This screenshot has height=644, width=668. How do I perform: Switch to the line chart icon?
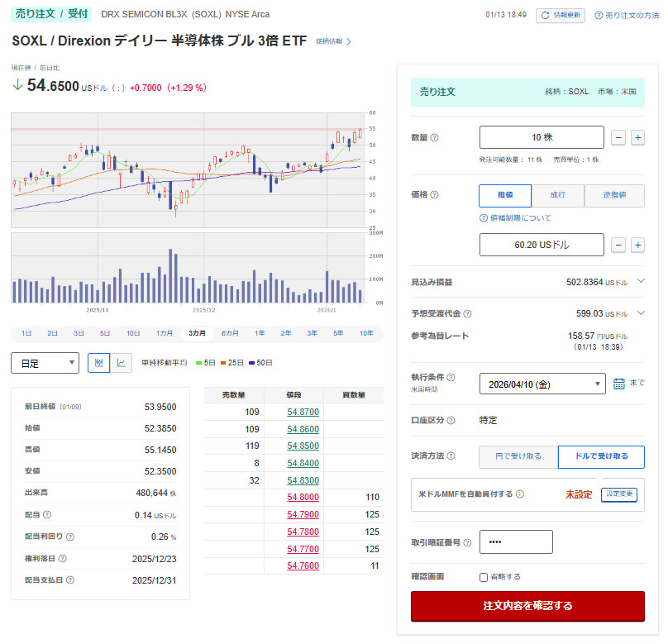[x=122, y=363]
